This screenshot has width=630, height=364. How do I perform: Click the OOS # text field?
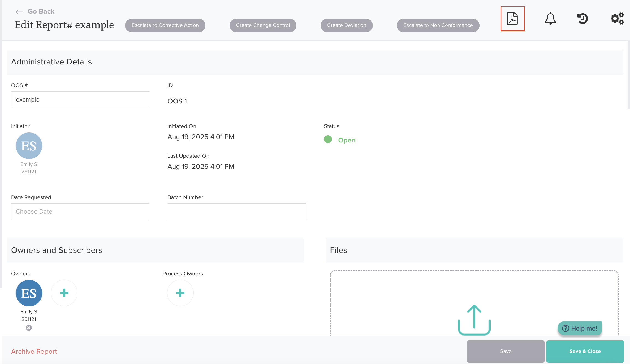click(x=80, y=100)
